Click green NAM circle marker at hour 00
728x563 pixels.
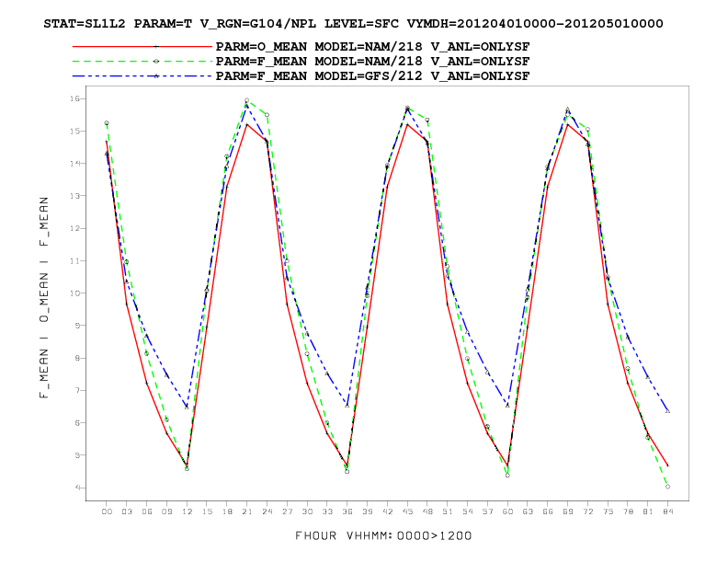click(107, 123)
